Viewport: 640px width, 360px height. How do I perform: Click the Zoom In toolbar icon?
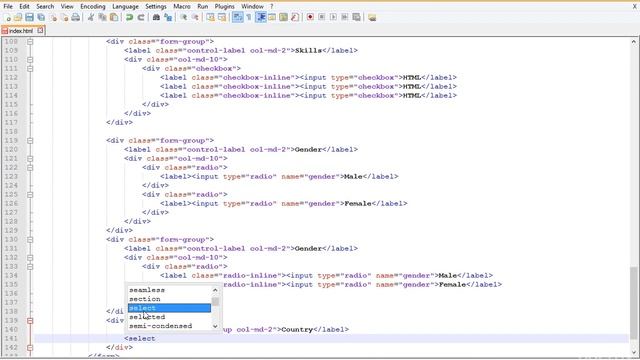[184, 18]
